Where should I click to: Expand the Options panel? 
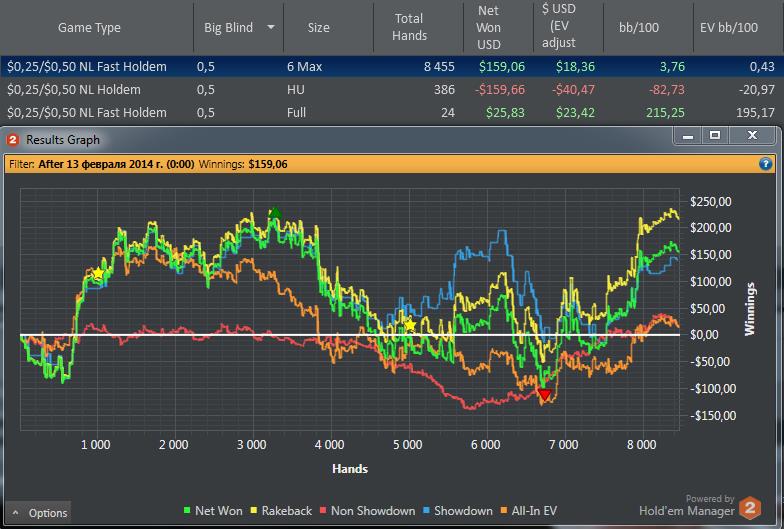tap(39, 512)
